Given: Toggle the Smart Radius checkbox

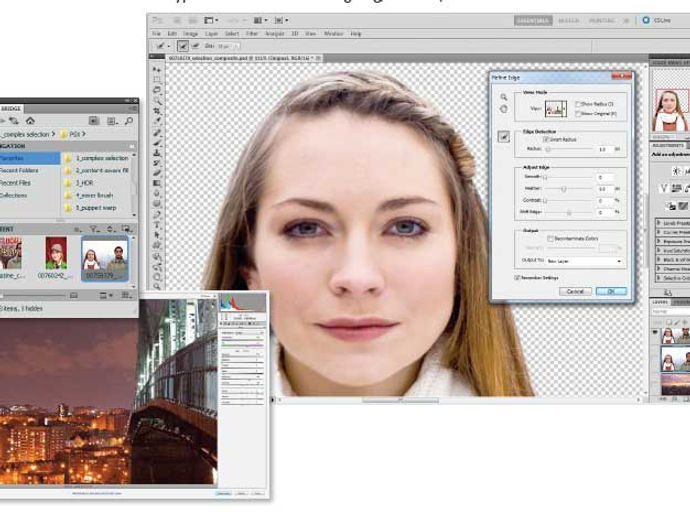Looking at the screenshot, I should coord(546,140).
